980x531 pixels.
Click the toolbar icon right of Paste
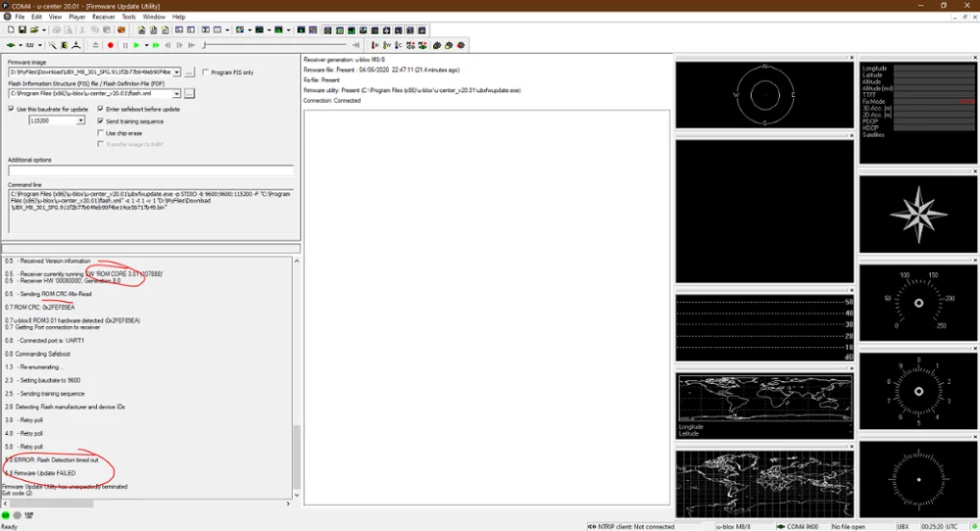[122, 30]
